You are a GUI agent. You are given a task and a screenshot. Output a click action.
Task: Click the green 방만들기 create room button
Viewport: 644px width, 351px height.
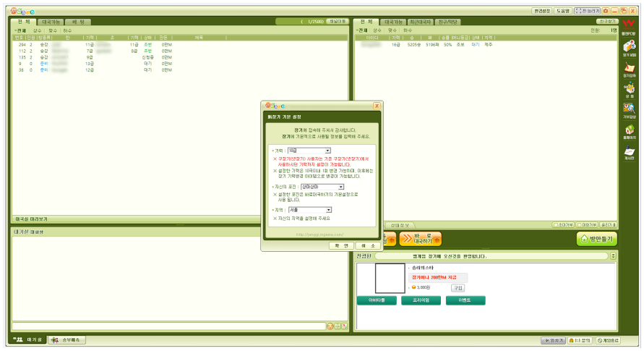click(x=597, y=239)
